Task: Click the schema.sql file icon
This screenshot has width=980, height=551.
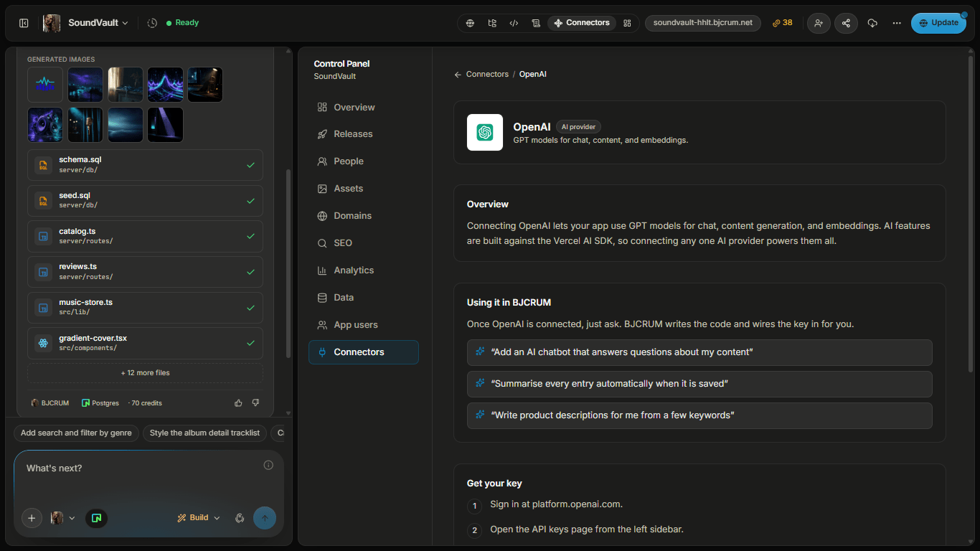Action: pos(44,165)
